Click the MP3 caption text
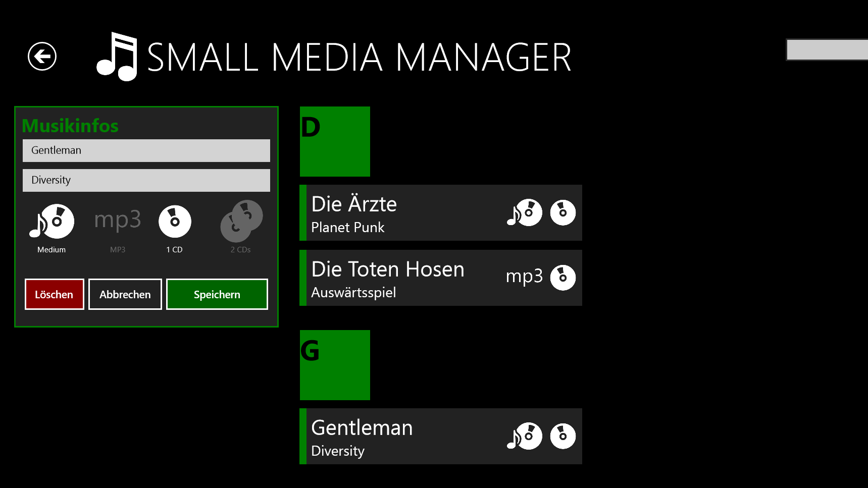The image size is (868, 488). click(x=118, y=250)
